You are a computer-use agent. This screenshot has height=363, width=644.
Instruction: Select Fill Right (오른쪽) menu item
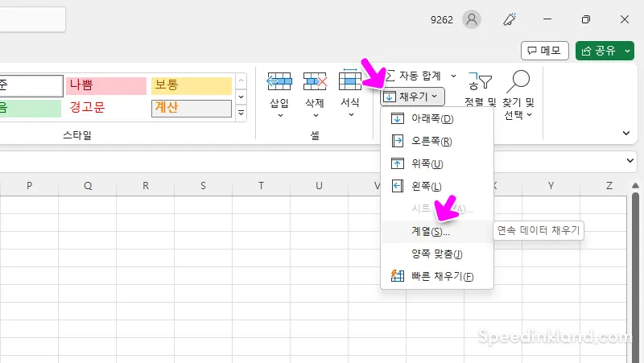[437, 142]
